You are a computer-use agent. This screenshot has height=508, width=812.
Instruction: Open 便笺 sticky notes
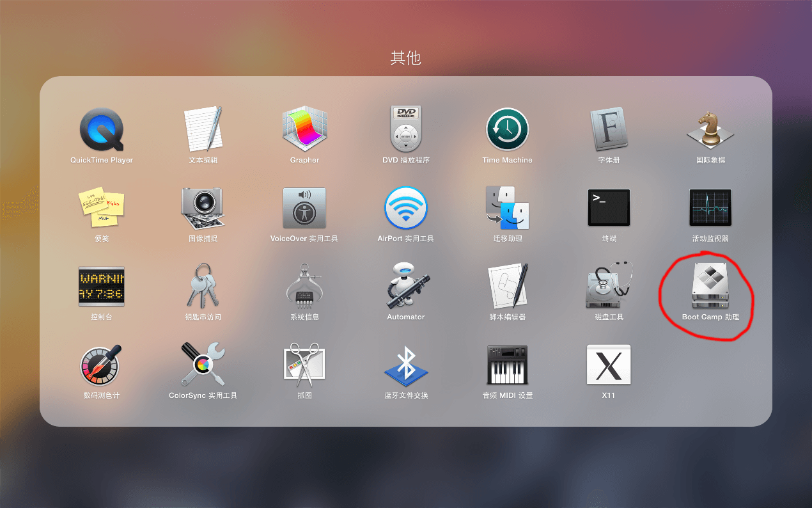pyautogui.click(x=102, y=207)
